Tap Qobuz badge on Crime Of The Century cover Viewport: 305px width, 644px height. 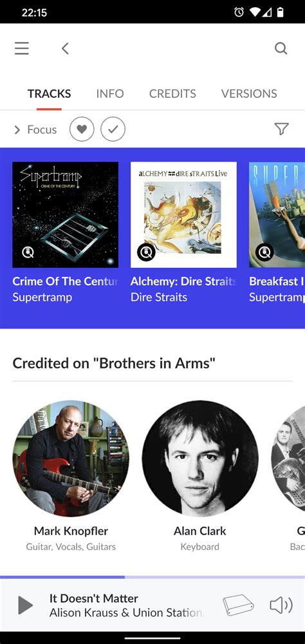(28, 252)
